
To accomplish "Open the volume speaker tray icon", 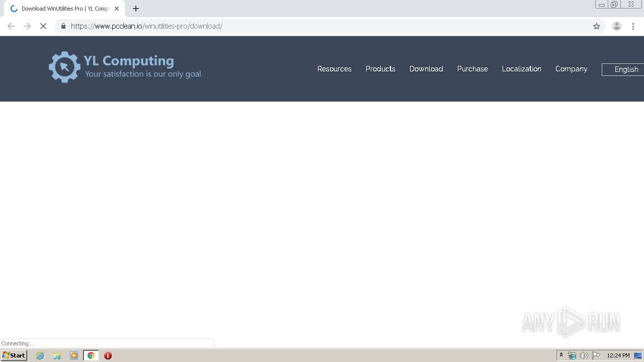I will pyautogui.click(x=584, y=355).
